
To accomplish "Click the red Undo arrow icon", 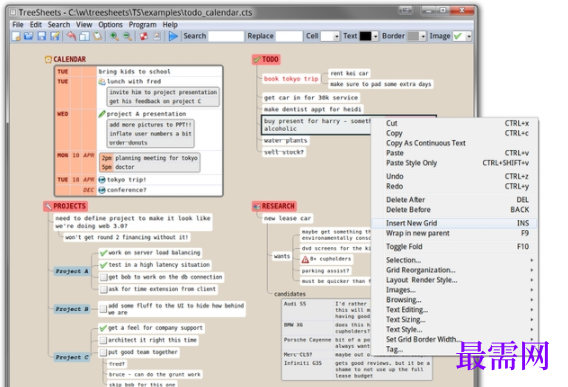I will pyautogui.click(x=72, y=36).
